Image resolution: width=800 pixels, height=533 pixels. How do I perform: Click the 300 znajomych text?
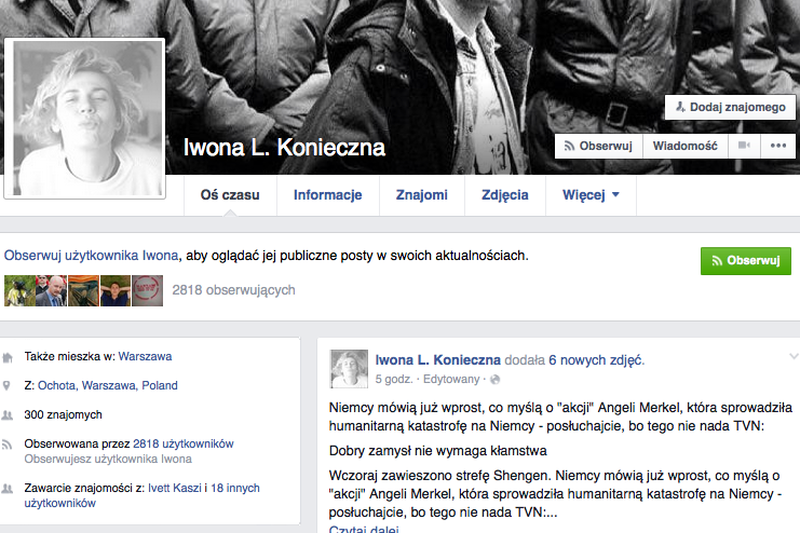coord(63,415)
